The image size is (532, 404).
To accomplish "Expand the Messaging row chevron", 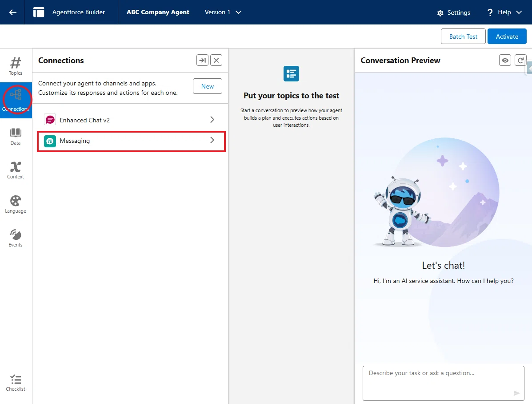I will tap(212, 140).
